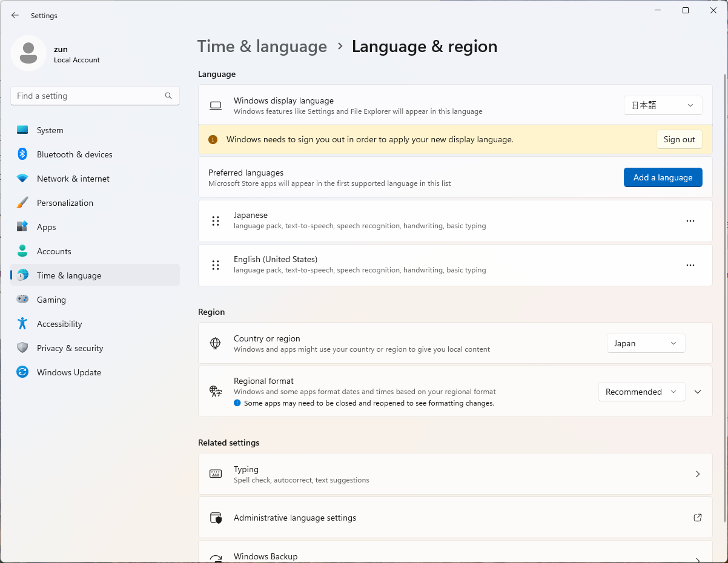Viewport: 728px width, 563px height.
Task: Open Administrative language settings
Action: click(455, 518)
